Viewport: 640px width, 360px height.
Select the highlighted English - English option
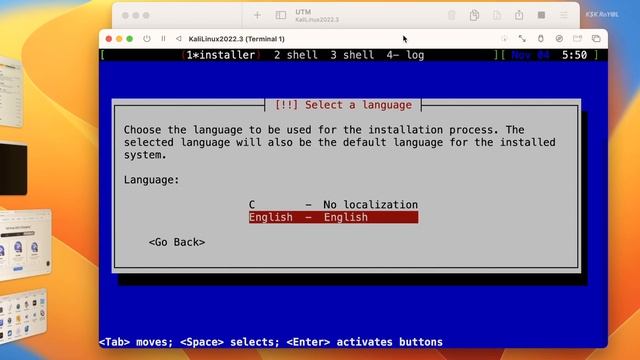point(333,217)
